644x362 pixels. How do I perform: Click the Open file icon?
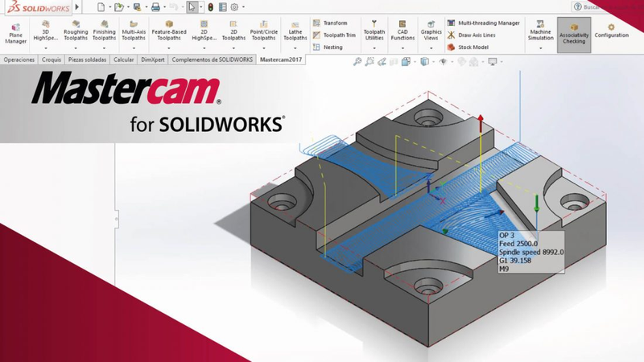point(118,7)
